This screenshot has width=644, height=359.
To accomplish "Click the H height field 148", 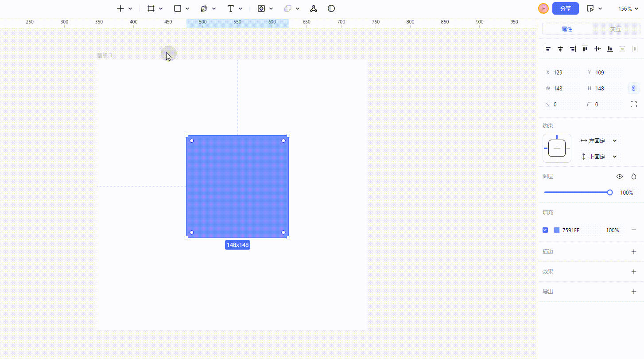I will (x=603, y=88).
